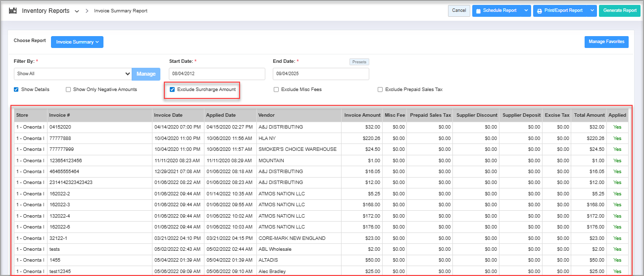Enable Show Only Negative Amounts

[69, 90]
